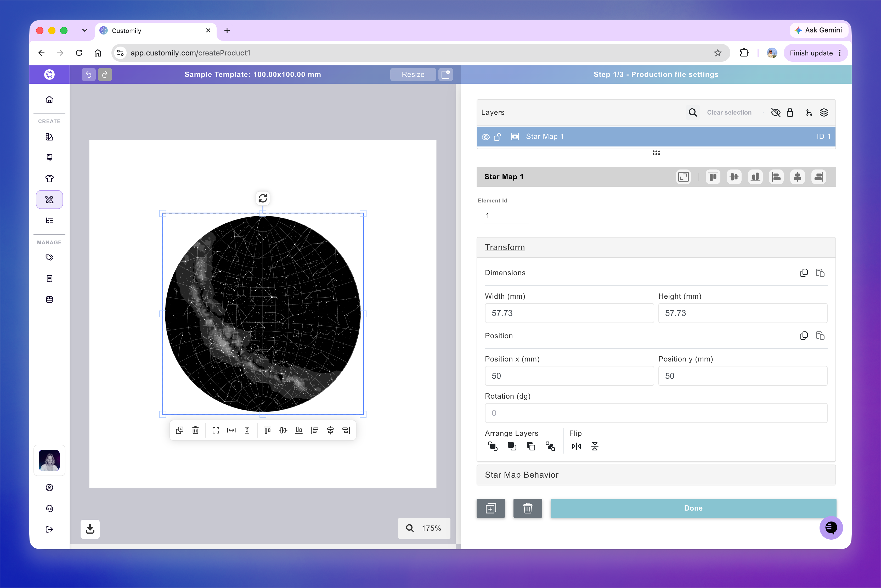Click the Rotation (dg) field
The width and height of the screenshot is (881, 588).
(656, 413)
